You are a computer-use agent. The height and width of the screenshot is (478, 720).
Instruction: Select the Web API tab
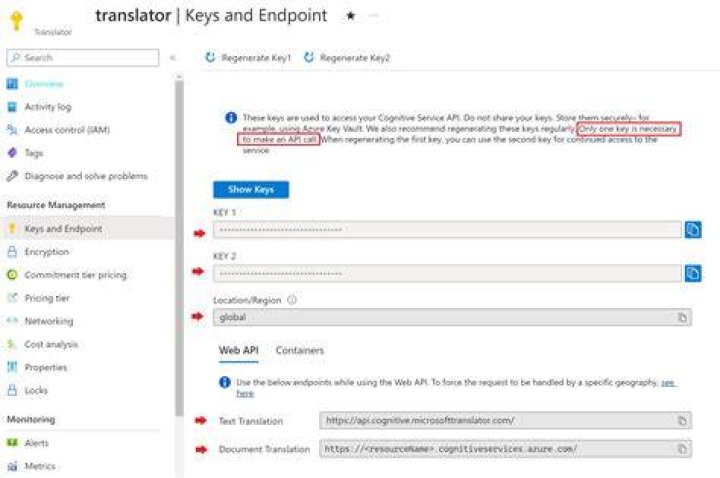[239, 350]
